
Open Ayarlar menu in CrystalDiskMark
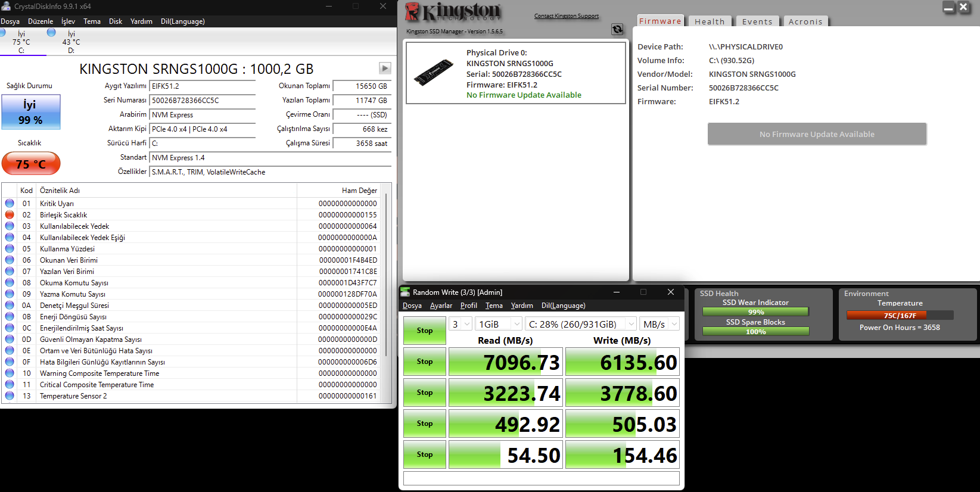[441, 306]
